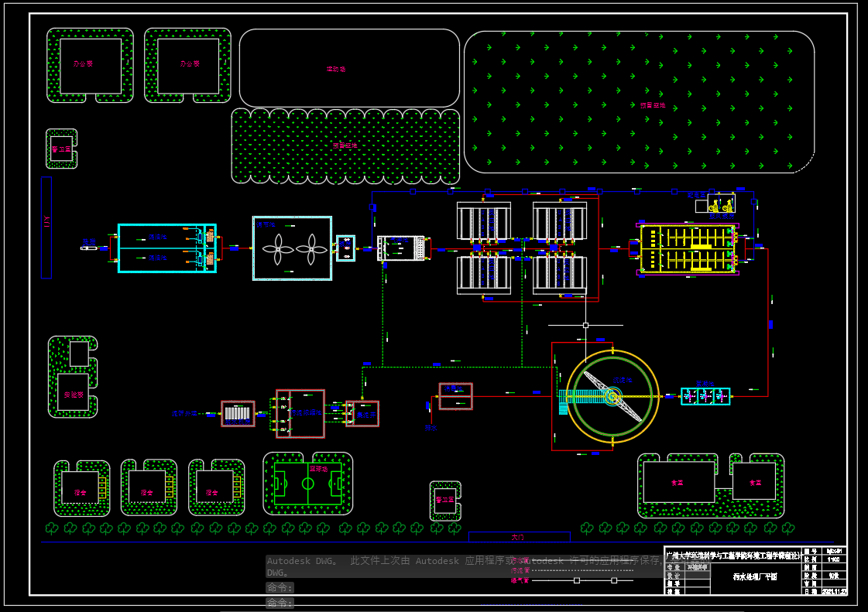The image size is (868, 612).
Task: Select the upper-left white reactor tank
Action: (484, 221)
